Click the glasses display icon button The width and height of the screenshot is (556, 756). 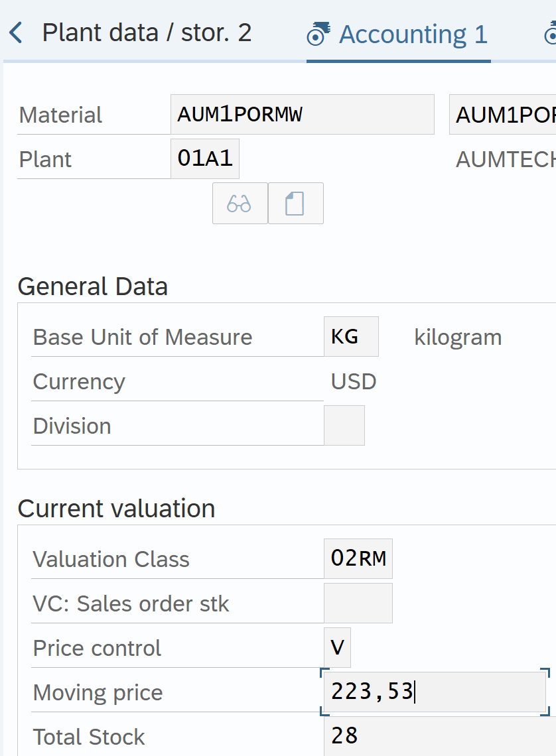point(240,204)
